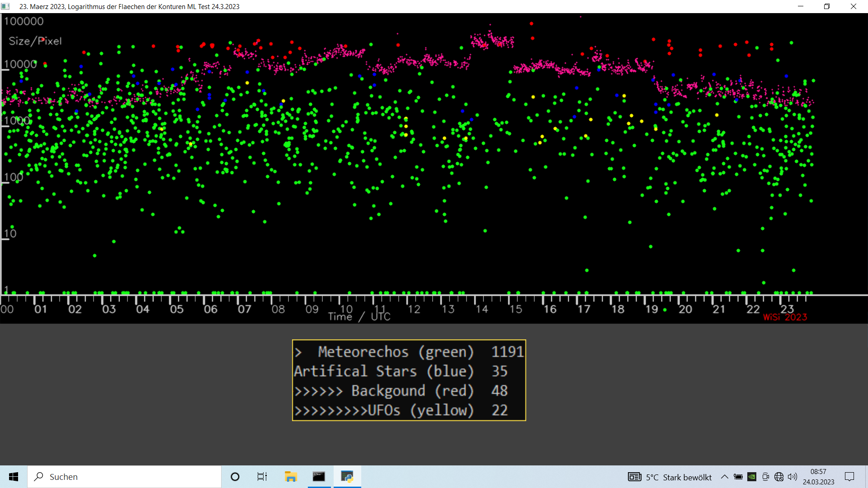Screen dimensions: 868x488
Task: Click the Artifical Stars count value 35
Action: (500, 371)
